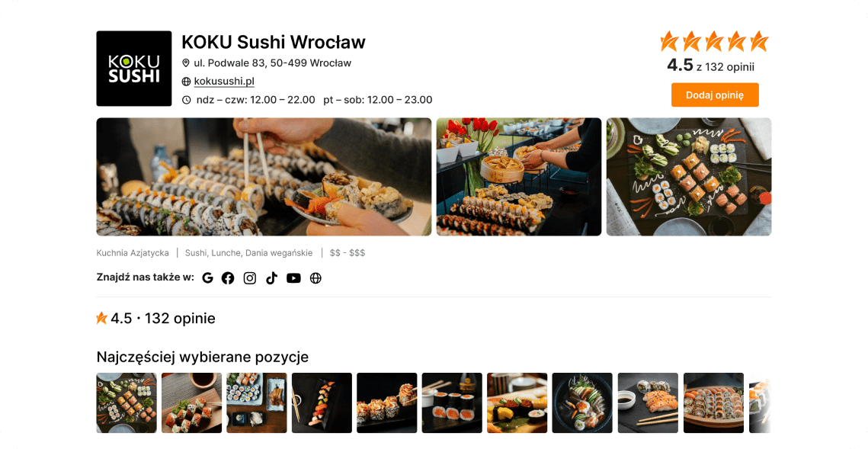Click the Dodaj opinię button

pyautogui.click(x=715, y=95)
